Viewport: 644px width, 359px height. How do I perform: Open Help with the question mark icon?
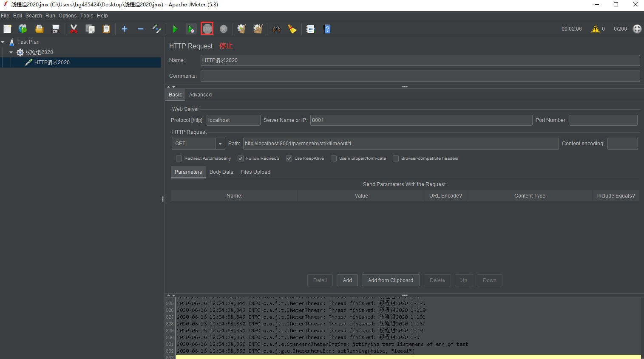(327, 29)
